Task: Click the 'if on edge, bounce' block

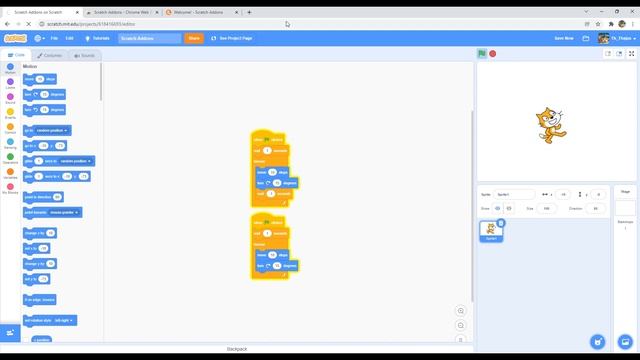Action: 40,300
